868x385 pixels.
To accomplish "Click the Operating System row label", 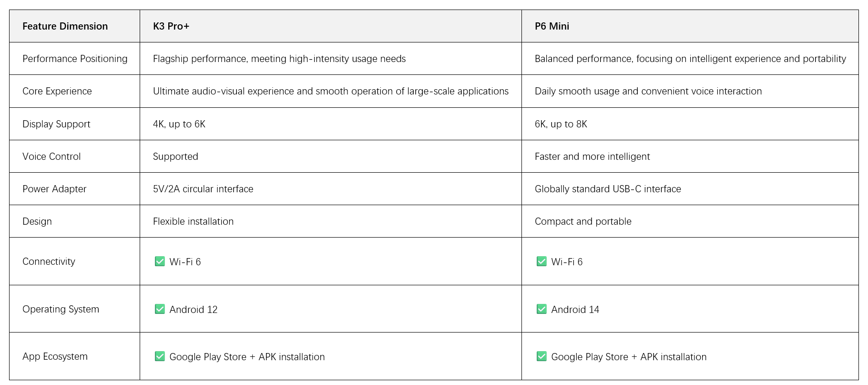I will (x=61, y=309).
